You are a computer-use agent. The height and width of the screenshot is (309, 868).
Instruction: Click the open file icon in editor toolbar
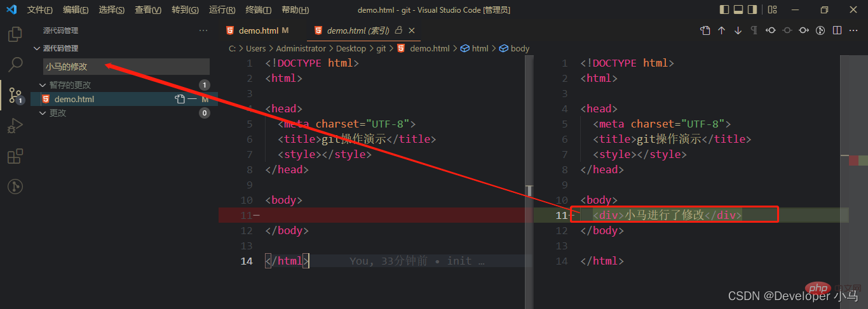tap(705, 30)
